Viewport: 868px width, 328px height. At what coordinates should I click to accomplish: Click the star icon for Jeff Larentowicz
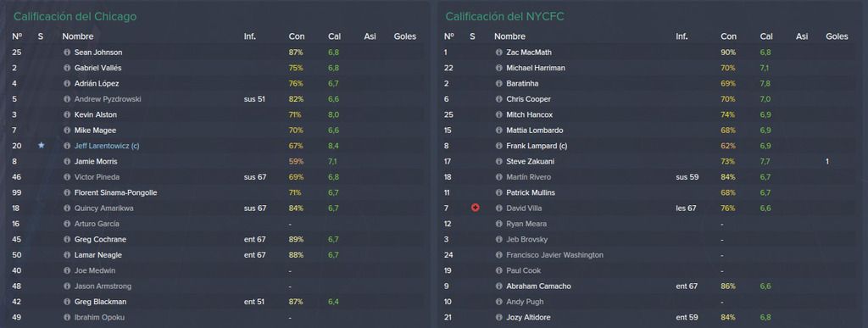(41, 146)
